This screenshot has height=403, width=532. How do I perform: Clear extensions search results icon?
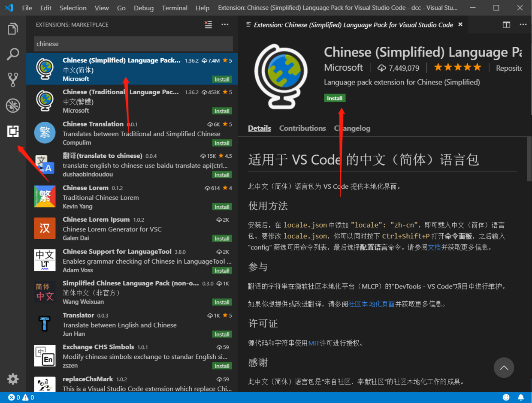(x=208, y=25)
